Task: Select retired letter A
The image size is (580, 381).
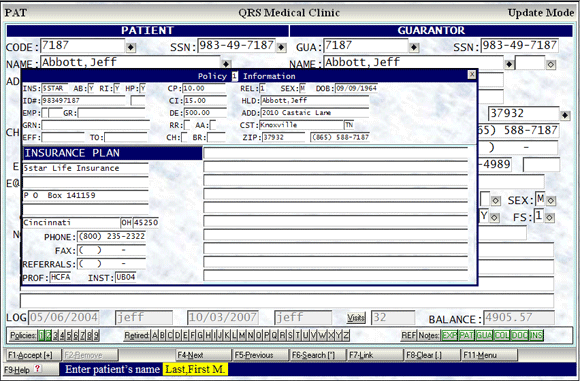Action: tap(155, 336)
